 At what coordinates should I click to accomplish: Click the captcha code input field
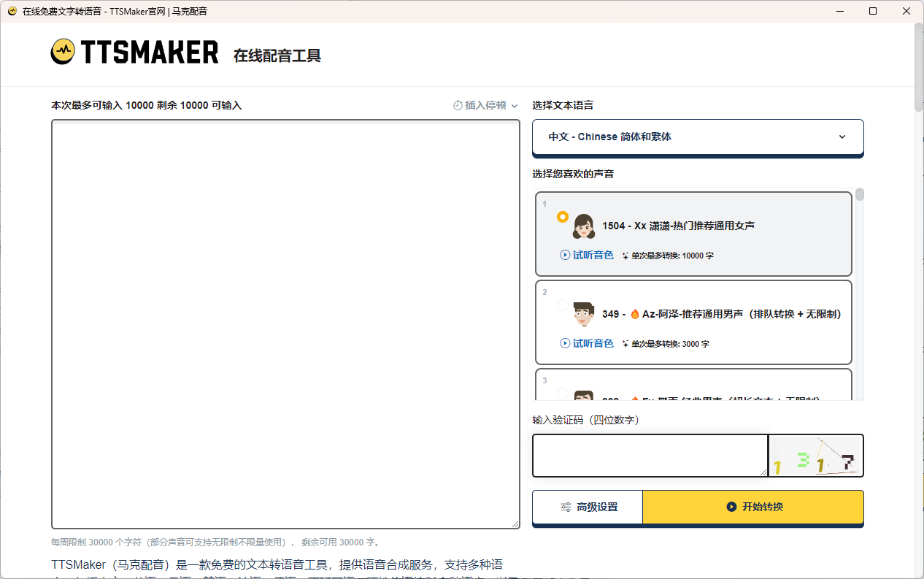coord(650,456)
